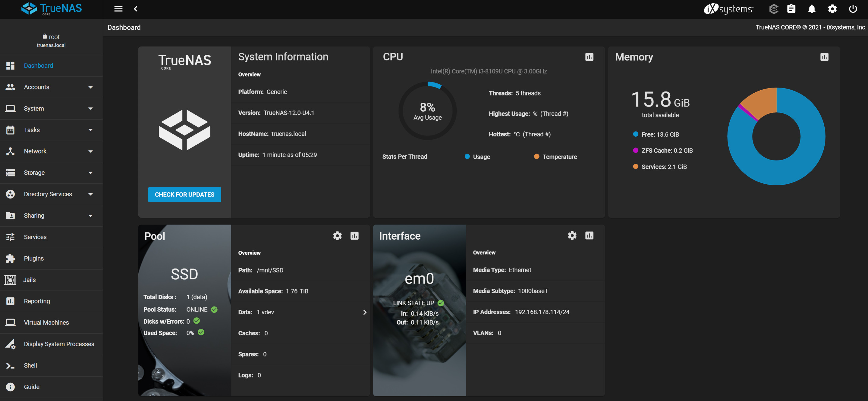Open the Dashboard menu item

(x=51, y=66)
